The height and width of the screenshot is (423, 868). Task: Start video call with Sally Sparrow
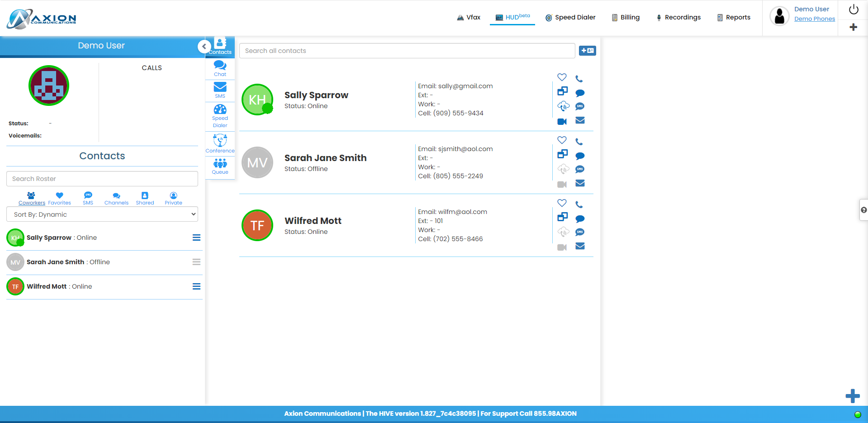(x=562, y=121)
